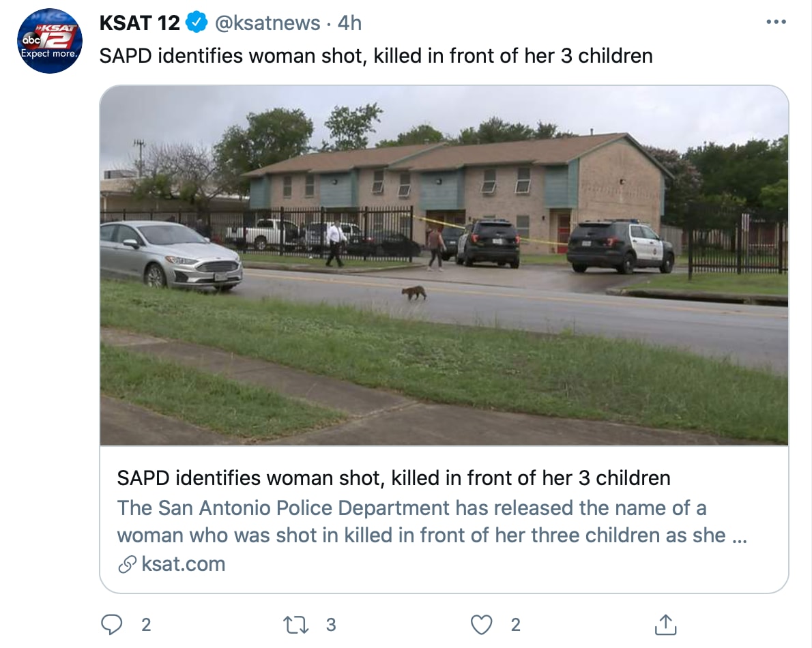Viewport: 812px width, 648px height.
Task: Click the blue verified badge
Action: pyautogui.click(x=197, y=23)
